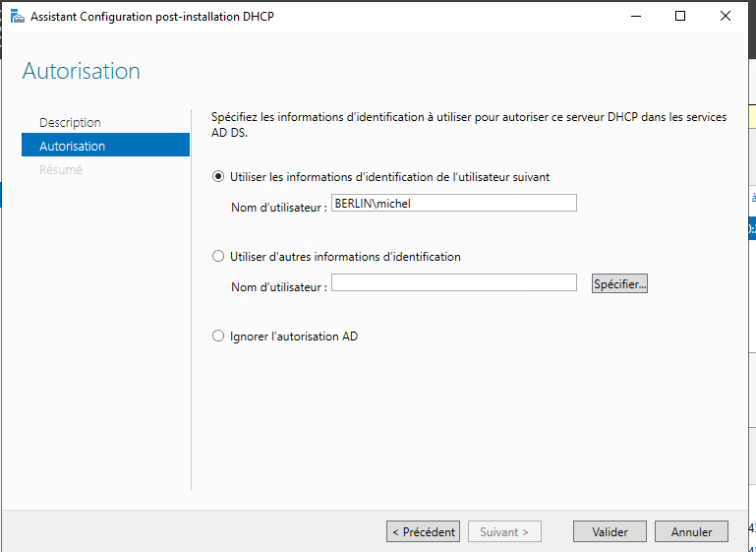The height and width of the screenshot is (552, 756).
Task: Select the Autorisation step in sidebar
Action: pos(72,146)
